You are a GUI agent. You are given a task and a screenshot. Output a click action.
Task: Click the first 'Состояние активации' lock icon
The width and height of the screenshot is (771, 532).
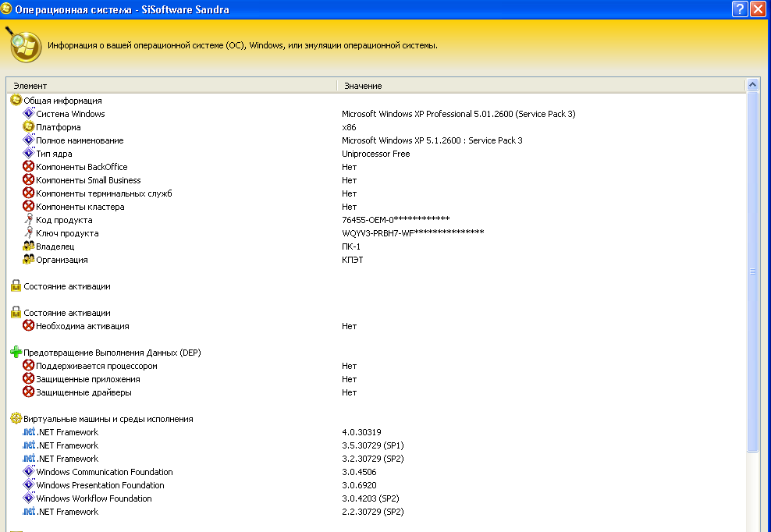click(16, 286)
